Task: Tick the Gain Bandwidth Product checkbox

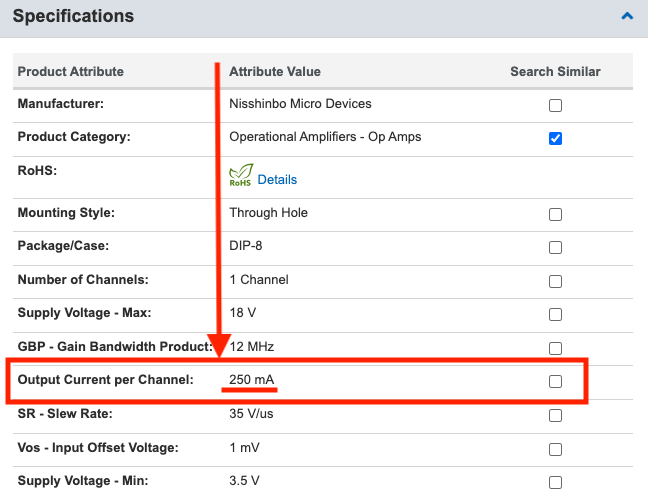Action: point(555,348)
